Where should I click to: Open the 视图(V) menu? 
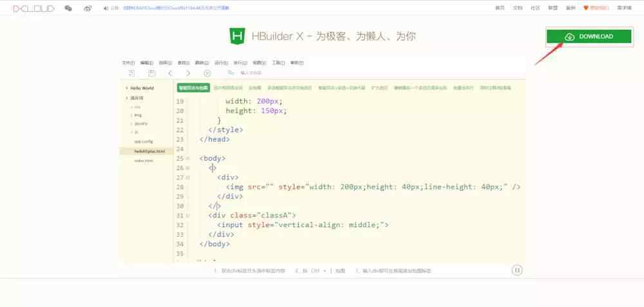pos(259,63)
